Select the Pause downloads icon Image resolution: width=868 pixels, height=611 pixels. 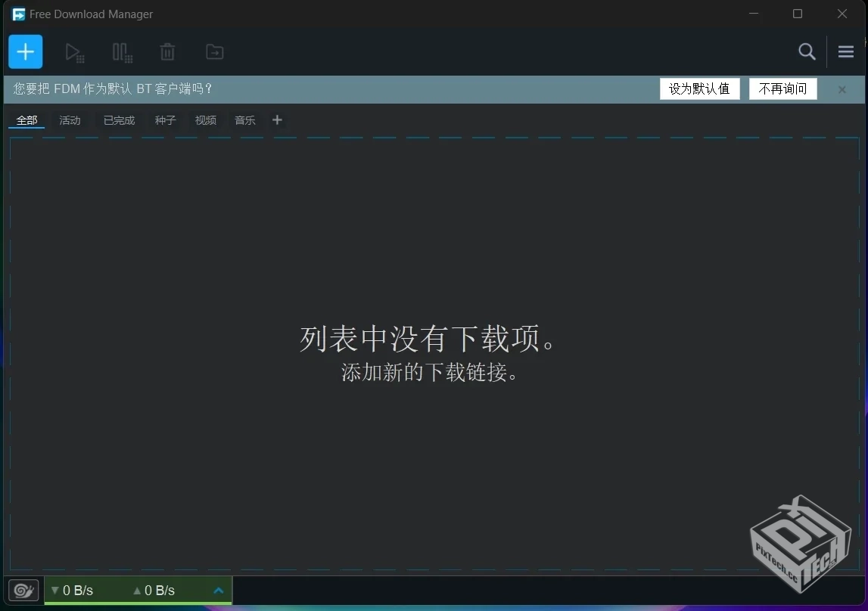pos(121,52)
